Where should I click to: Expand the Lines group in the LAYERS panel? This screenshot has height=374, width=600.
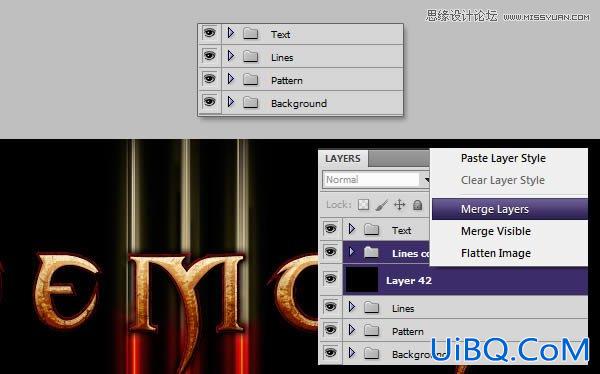pos(352,307)
